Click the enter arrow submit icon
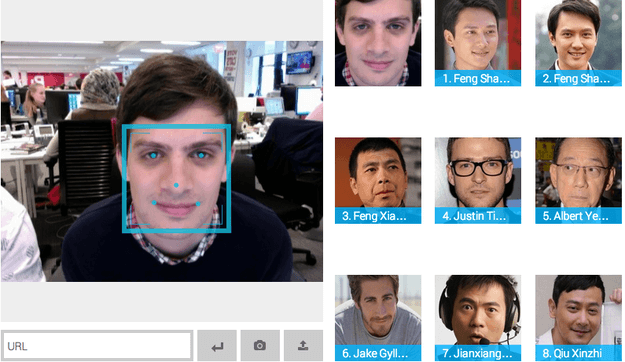The width and height of the screenshot is (625, 362). 217,345
